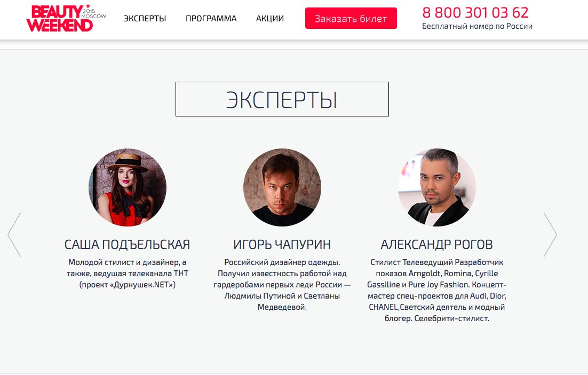The image size is (588, 375).
Task: Select Игорь Чапурин's round photo
Action: pyautogui.click(x=282, y=187)
